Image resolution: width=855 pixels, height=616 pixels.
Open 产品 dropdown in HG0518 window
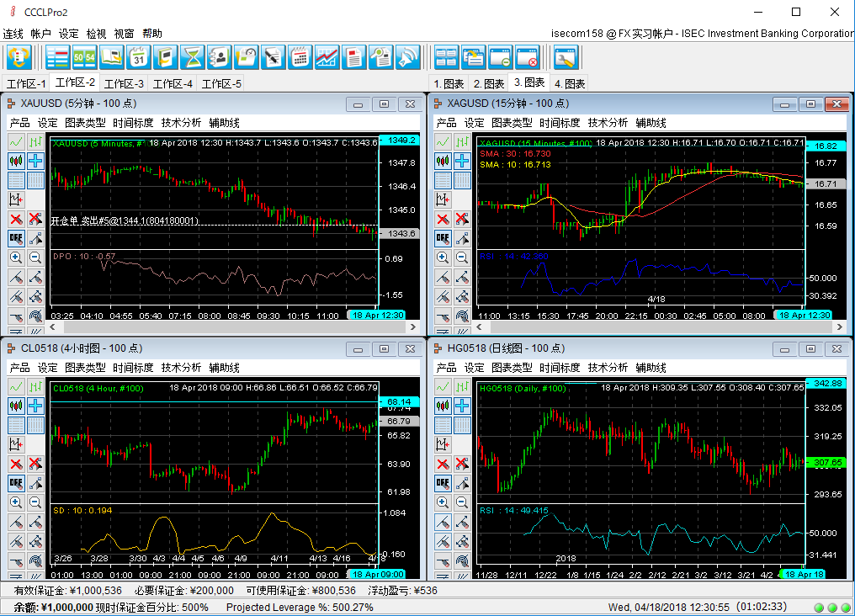pyautogui.click(x=447, y=368)
